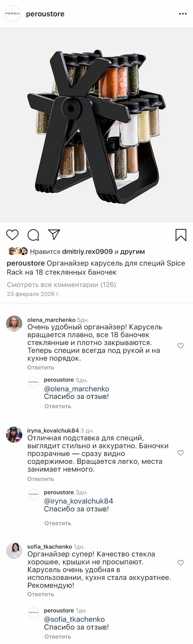Open peroustore profile avatar in header
Image resolution: width=193 pixels, height=644 pixels.
pyautogui.click(x=12, y=14)
